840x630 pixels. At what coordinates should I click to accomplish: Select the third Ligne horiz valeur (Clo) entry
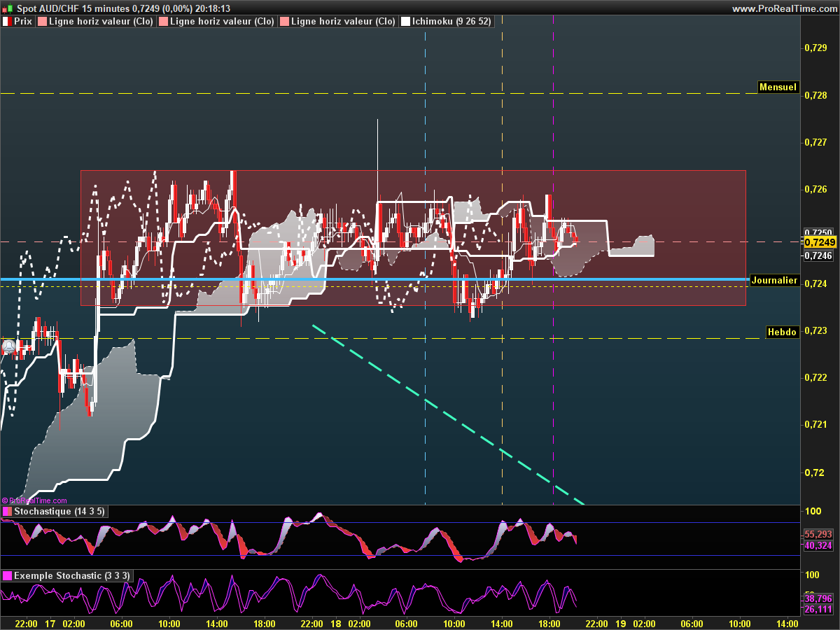tap(337, 22)
